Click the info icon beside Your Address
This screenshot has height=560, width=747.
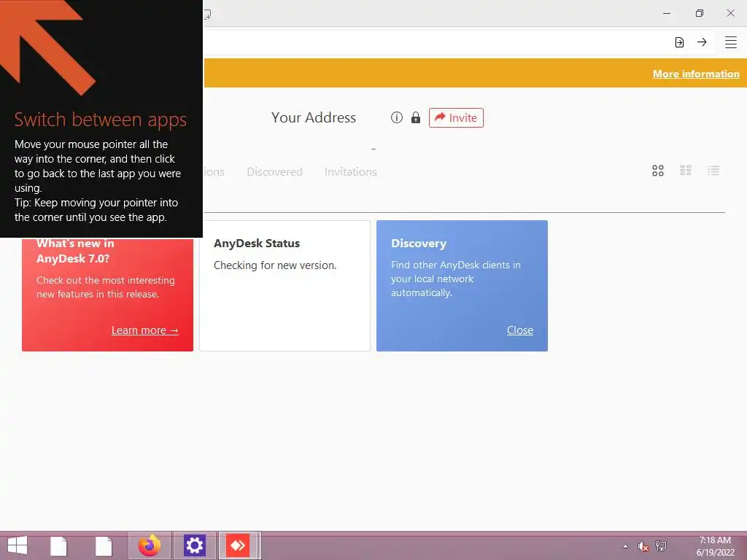point(396,117)
